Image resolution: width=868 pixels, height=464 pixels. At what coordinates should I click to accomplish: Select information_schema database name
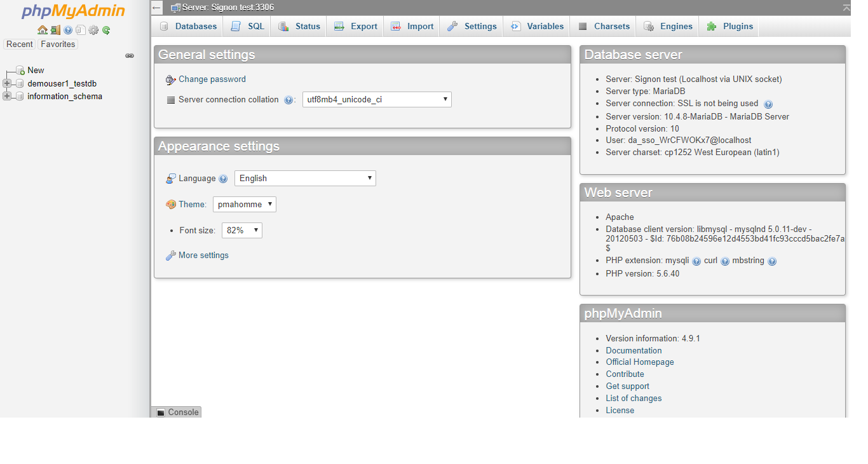(x=65, y=97)
